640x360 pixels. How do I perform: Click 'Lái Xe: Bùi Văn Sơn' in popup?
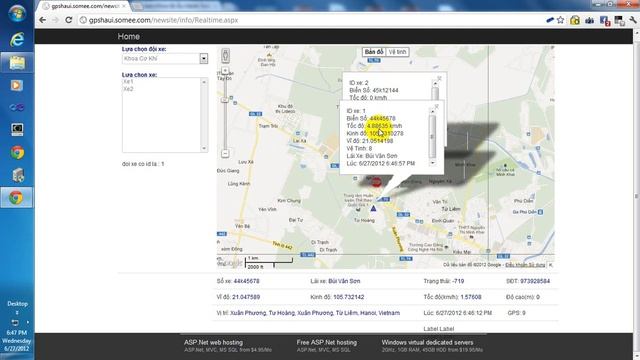coord(371,156)
